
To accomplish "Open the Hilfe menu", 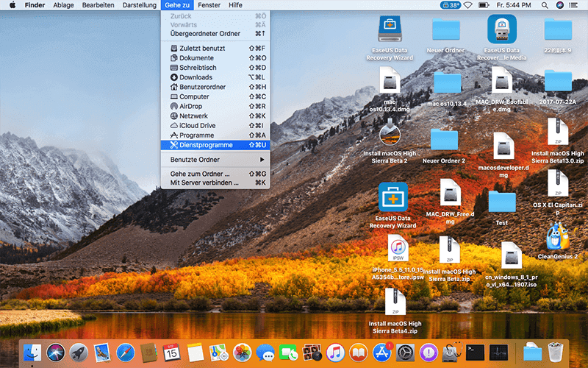I will pos(235,5).
